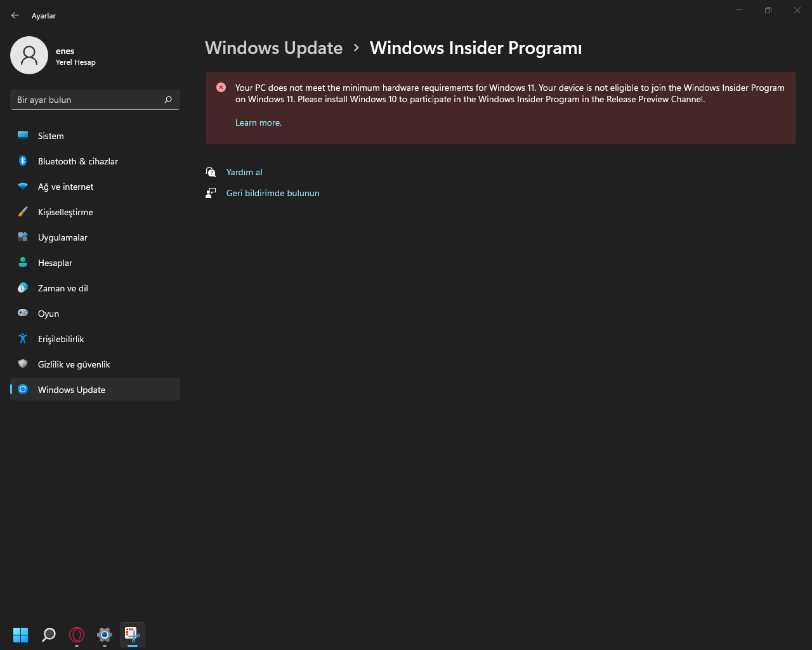Image resolution: width=812 pixels, height=650 pixels.
Task: Go back to Windows Update breadcrumb
Action: (x=273, y=48)
